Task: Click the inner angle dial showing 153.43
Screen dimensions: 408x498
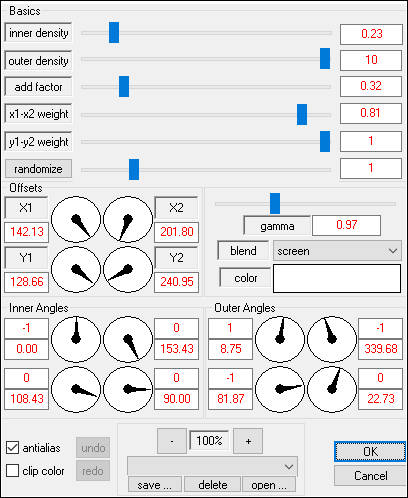Action: [x=128, y=339]
